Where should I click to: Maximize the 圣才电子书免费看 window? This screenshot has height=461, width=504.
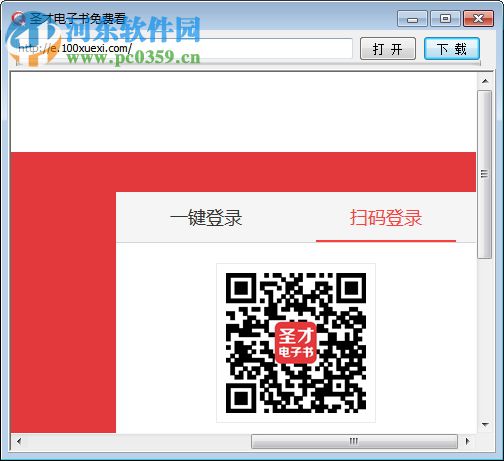tap(445, 19)
